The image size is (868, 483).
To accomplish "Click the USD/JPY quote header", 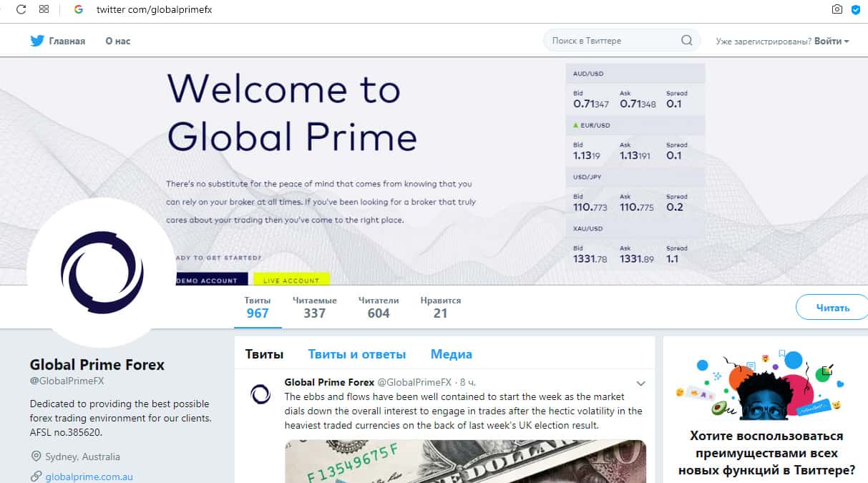I will (x=635, y=177).
